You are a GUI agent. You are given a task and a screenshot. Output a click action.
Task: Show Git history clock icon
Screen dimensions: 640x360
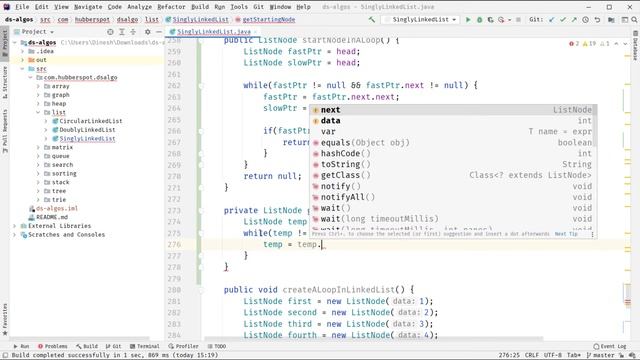point(585,20)
